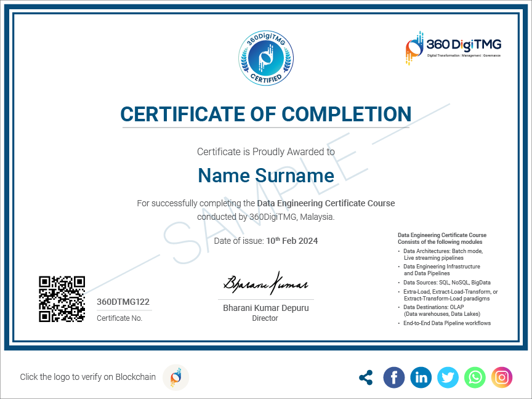
Task: Click the certificate QR code
Action: pos(62,299)
